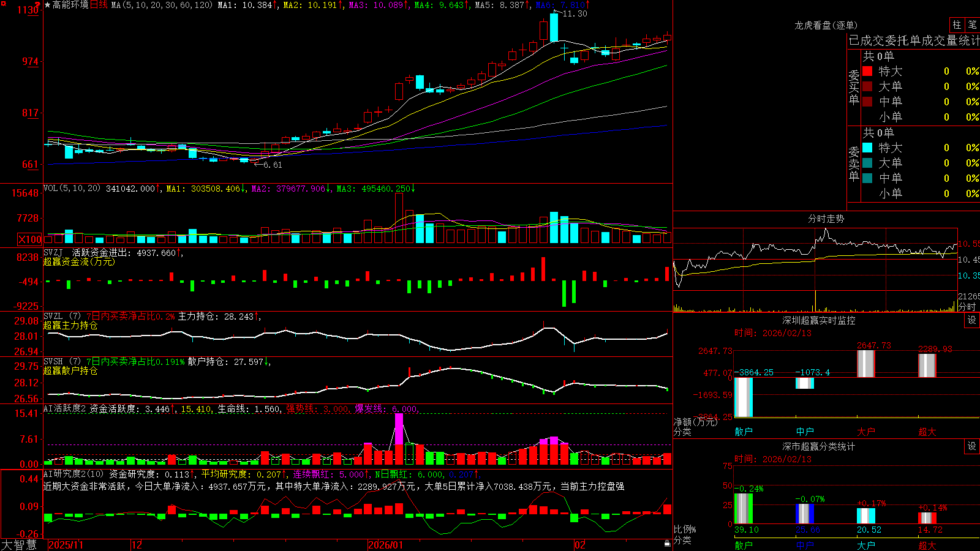Click the 时间: 2026/02/13 under 深圳超赢实时监控

point(773,333)
